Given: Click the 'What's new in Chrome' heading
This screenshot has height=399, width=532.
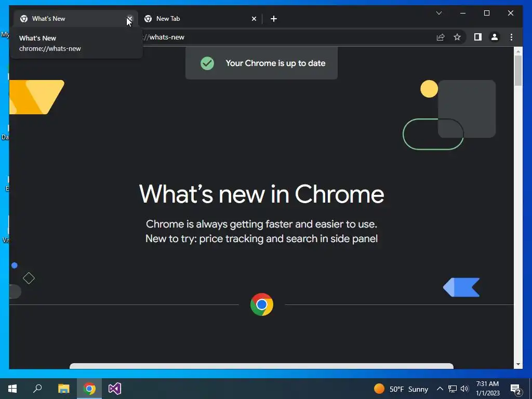Looking at the screenshot, I should 261,194.
